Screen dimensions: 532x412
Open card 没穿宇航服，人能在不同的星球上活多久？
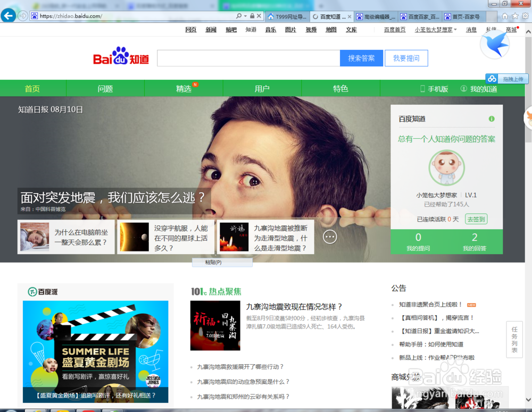tap(166, 237)
